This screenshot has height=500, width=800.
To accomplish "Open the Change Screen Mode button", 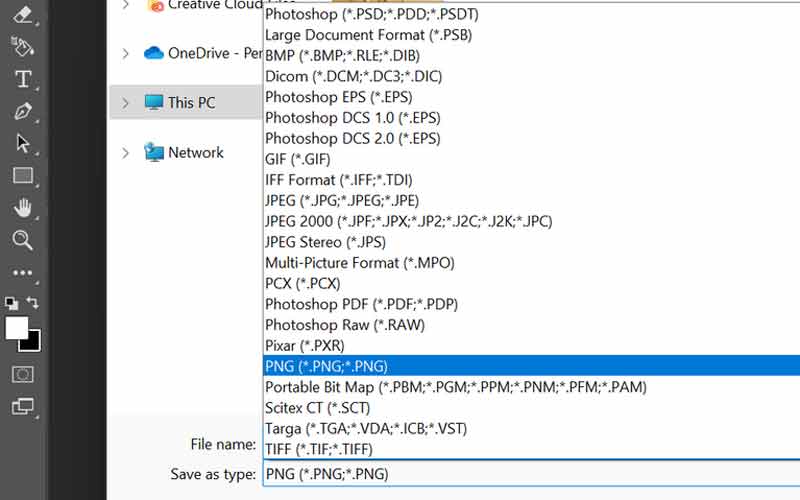I will click(x=22, y=407).
